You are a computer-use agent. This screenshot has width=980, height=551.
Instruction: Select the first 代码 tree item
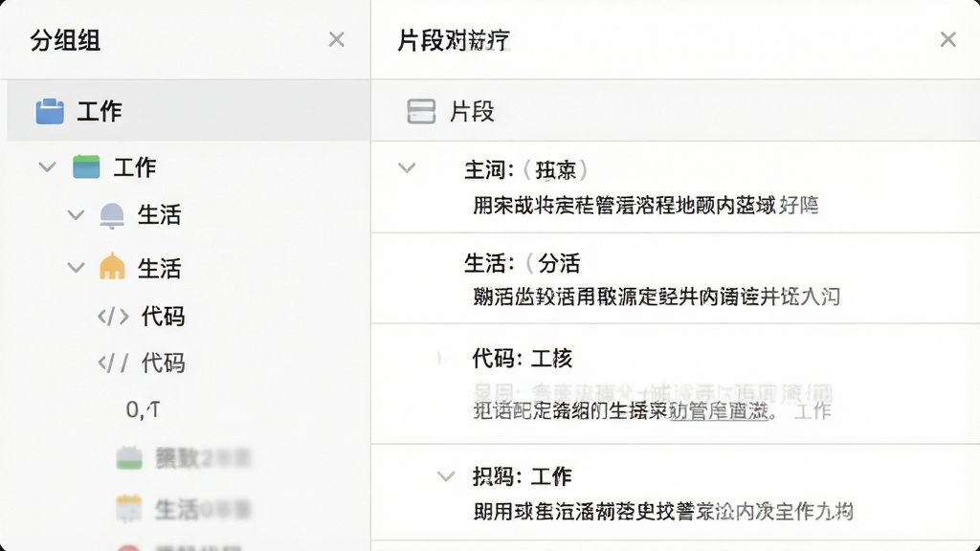pos(163,317)
